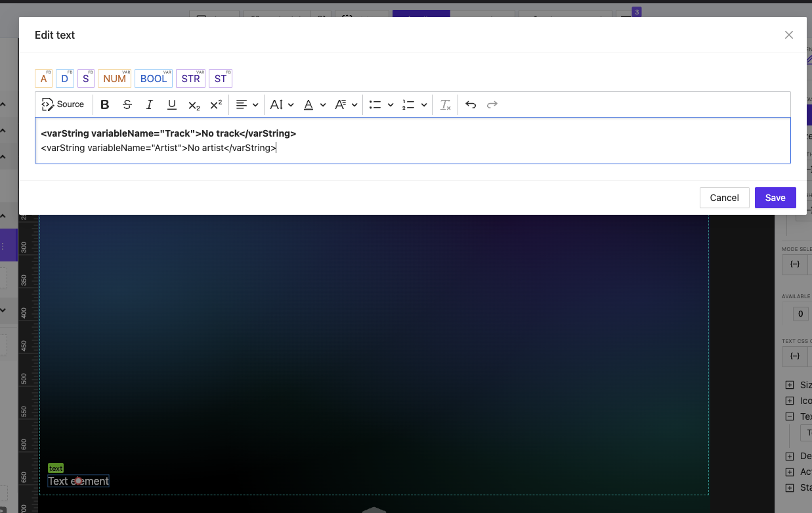The height and width of the screenshot is (513, 812).
Task: Click the remove formatting icon
Action: [446, 104]
